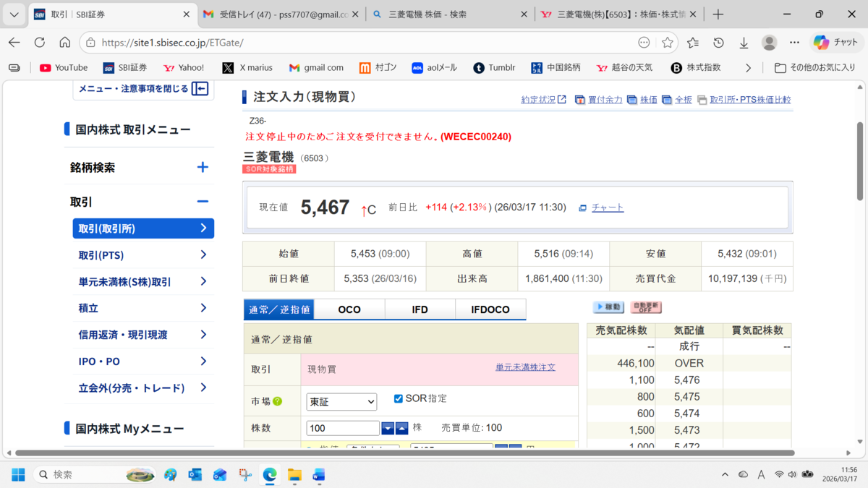The width and height of the screenshot is (868, 488).
Task: Click the page address bar URL
Action: (x=172, y=43)
